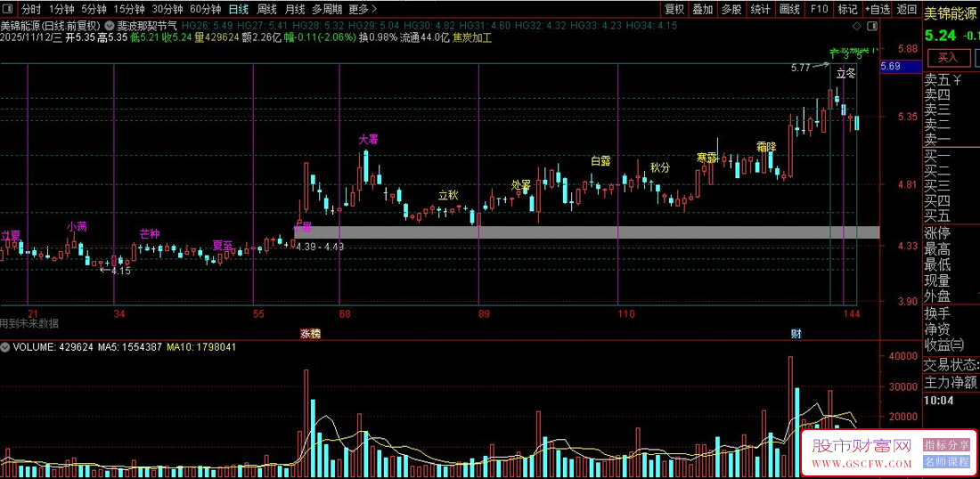This screenshot has height=479, width=980.
Task: Click the Fibonacci number 55 on the time axis
Action: pos(259,313)
